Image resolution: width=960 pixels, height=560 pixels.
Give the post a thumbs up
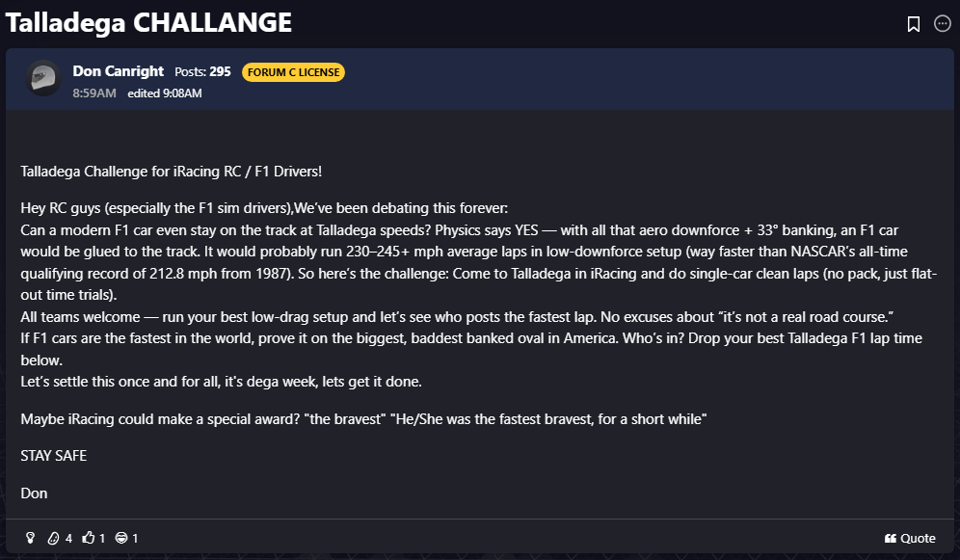[89, 538]
